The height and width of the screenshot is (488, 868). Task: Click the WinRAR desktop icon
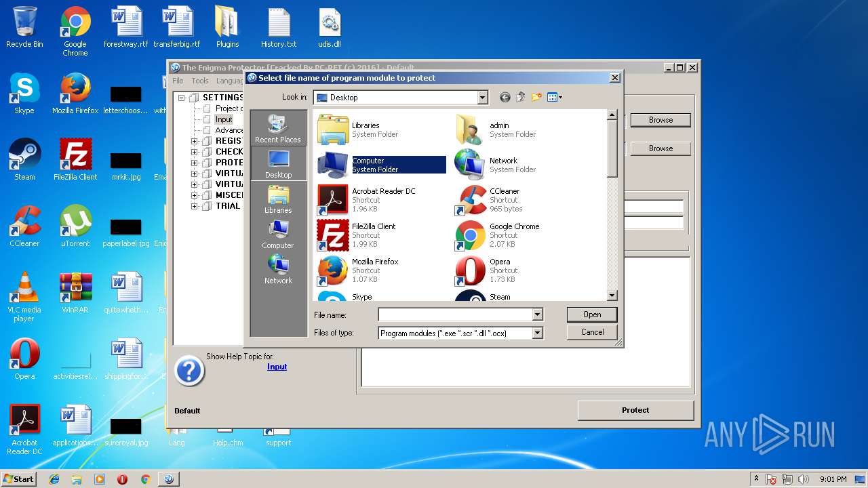pos(75,293)
